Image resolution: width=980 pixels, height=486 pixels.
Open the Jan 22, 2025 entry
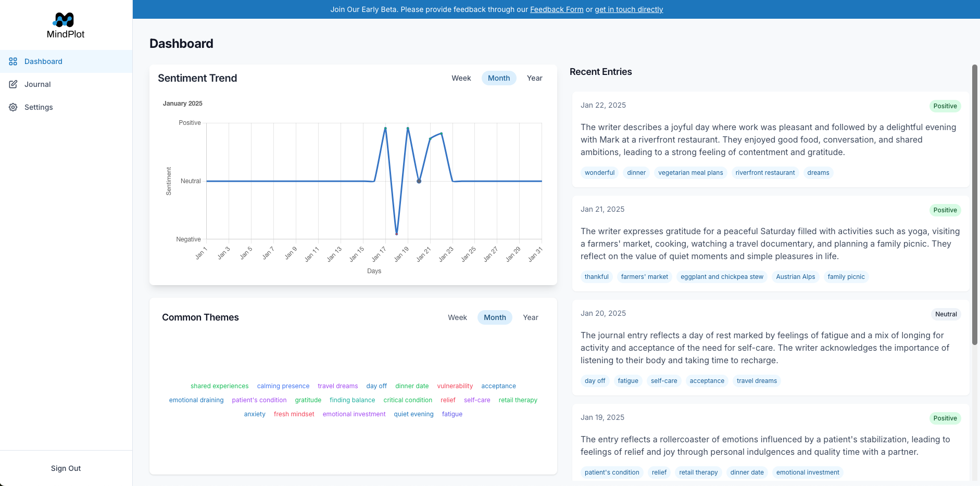[x=771, y=139]
